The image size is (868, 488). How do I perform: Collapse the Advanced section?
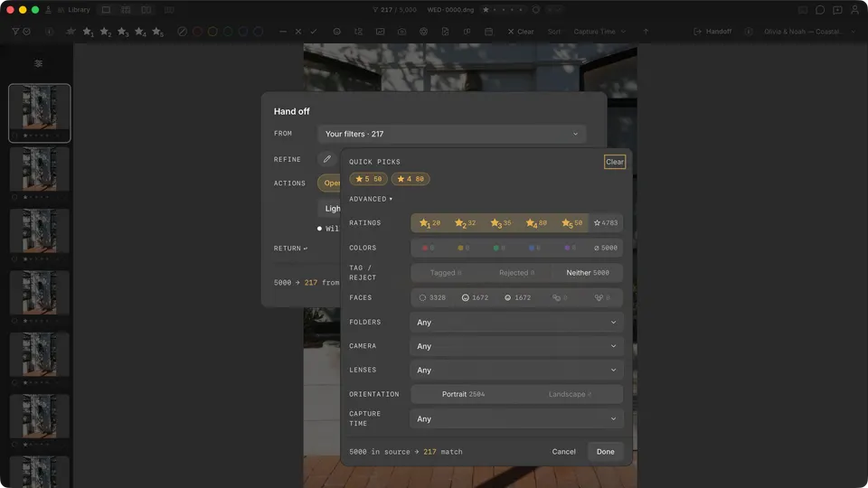(x=371, y=199)
